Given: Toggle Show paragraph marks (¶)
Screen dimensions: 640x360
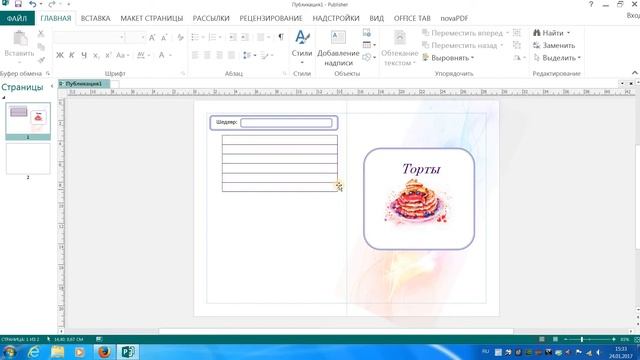Looking at the screenshot, I should coord(281,38).
